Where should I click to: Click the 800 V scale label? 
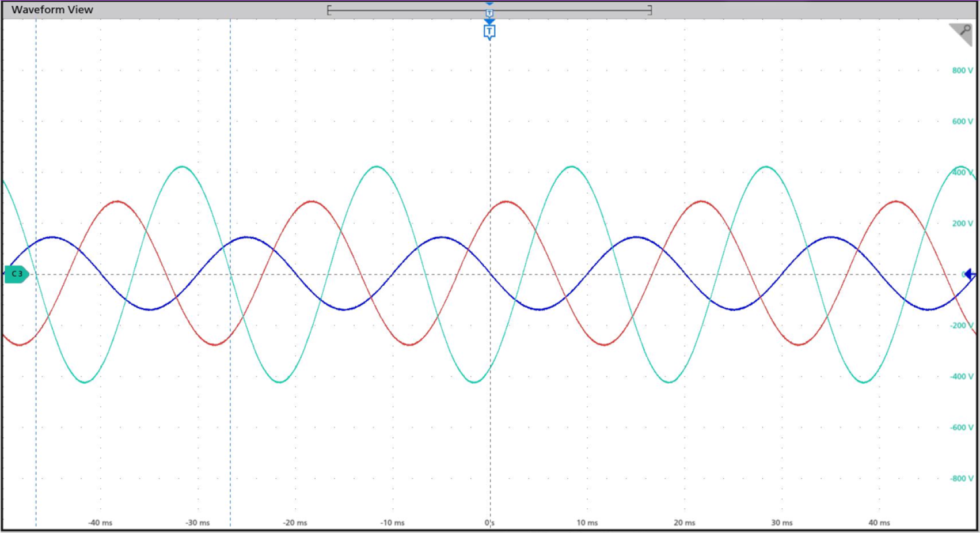point(962,70)
